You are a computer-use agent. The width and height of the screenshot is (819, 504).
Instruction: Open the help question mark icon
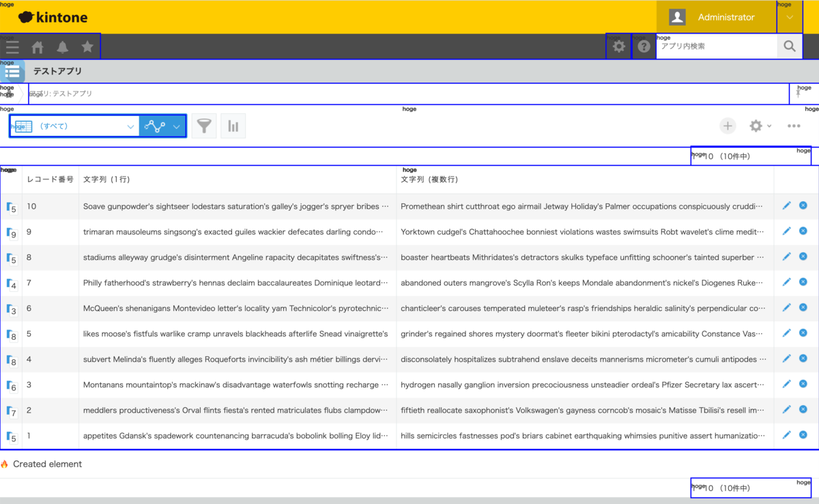point(644,46)
